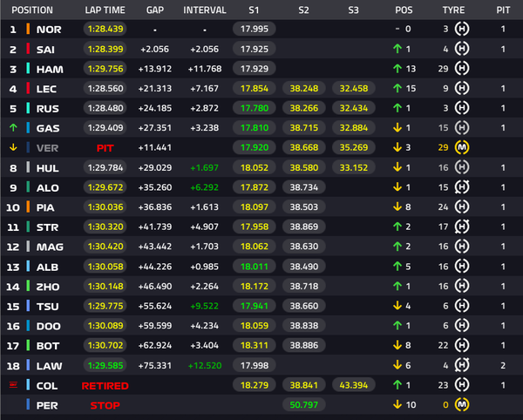The height and width of the screenshot is (420, 523).
Task: Click Norris's hard tyre icon
Action: point(462,29)
